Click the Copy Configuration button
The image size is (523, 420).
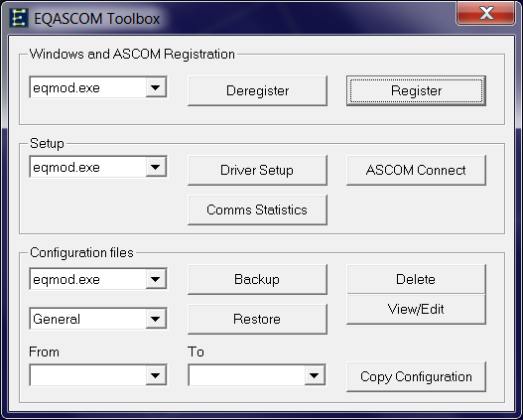(x=416, y=376)
